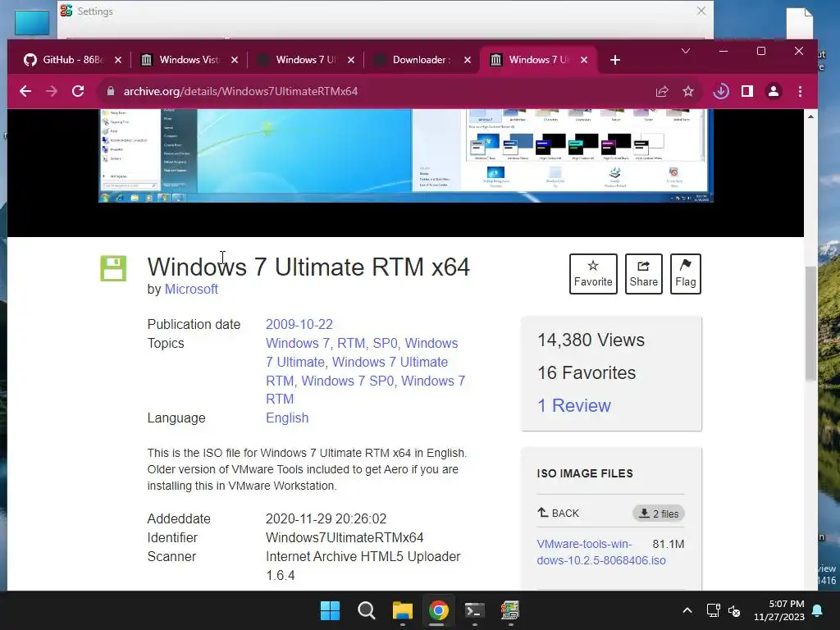Click the Flag button

tap(686, 274)
